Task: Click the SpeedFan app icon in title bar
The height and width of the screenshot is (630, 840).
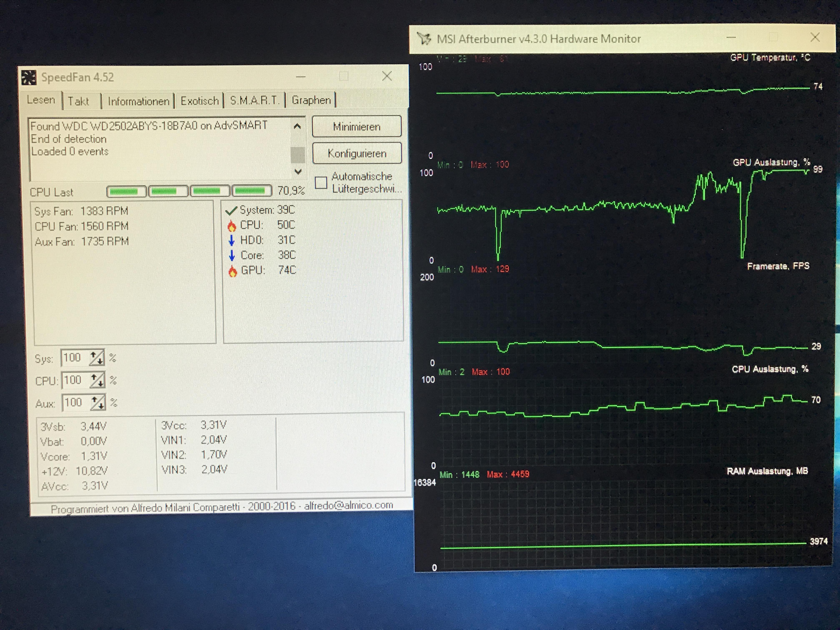Action: 29,78
